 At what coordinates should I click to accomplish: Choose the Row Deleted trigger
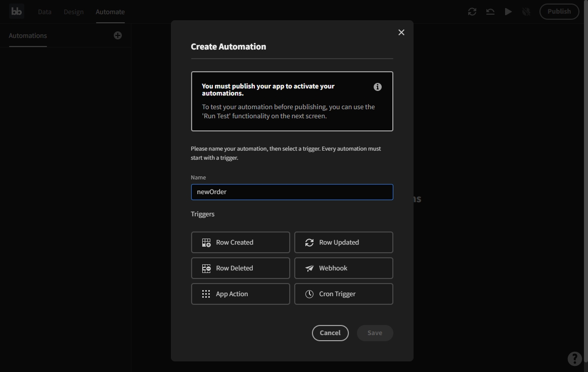pos(240,268)
